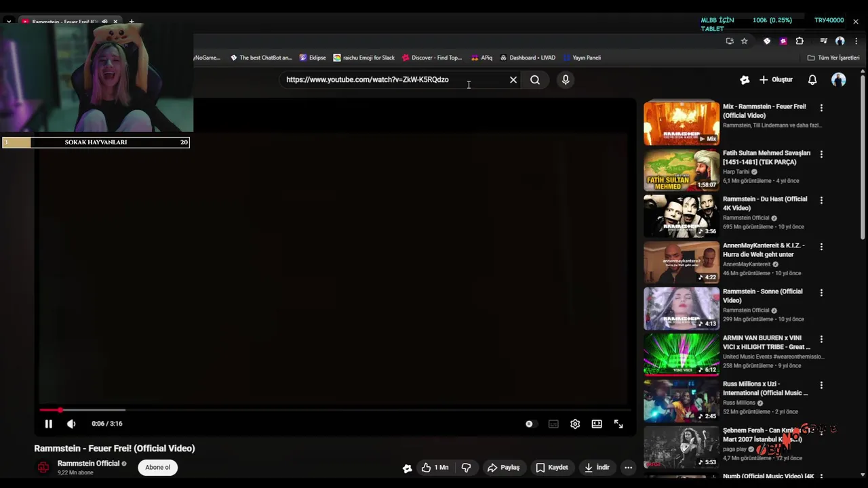Open the Harp Tarihi channel name
The height and width of the screenshot is (488, 868).
coord(736,172)
